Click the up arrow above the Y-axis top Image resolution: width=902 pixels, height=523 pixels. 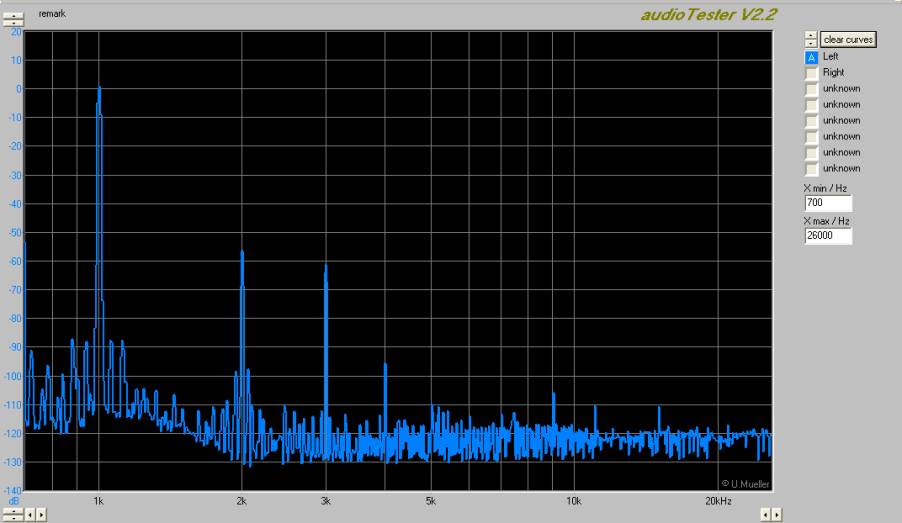tap(12, 13)
